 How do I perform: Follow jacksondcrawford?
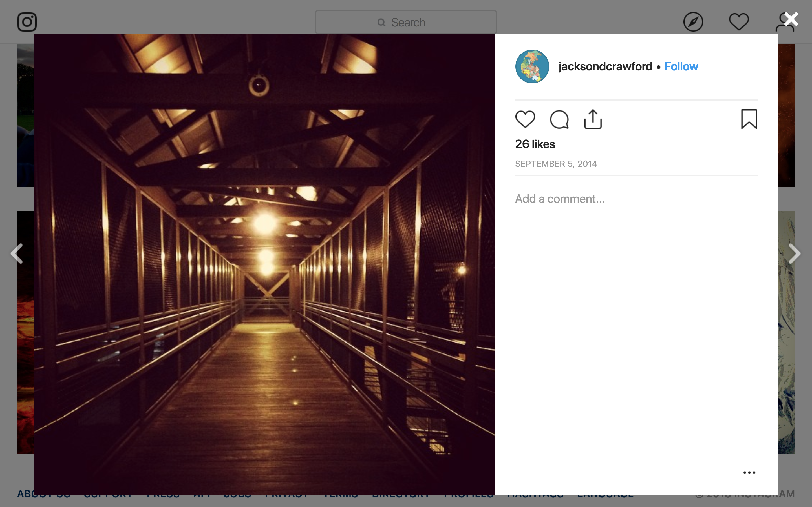(x=681, y=66)
